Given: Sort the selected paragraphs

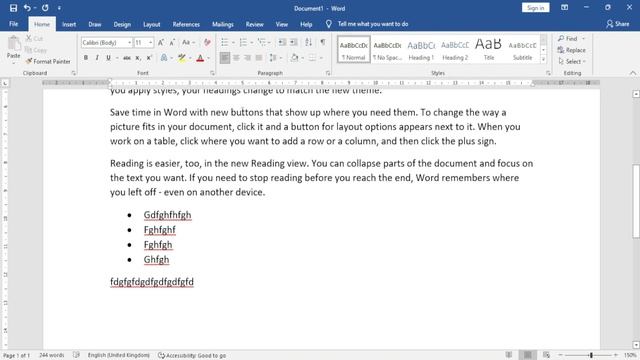Looking at the screenshot, I should pyautogui.click(x=309, y=42).
